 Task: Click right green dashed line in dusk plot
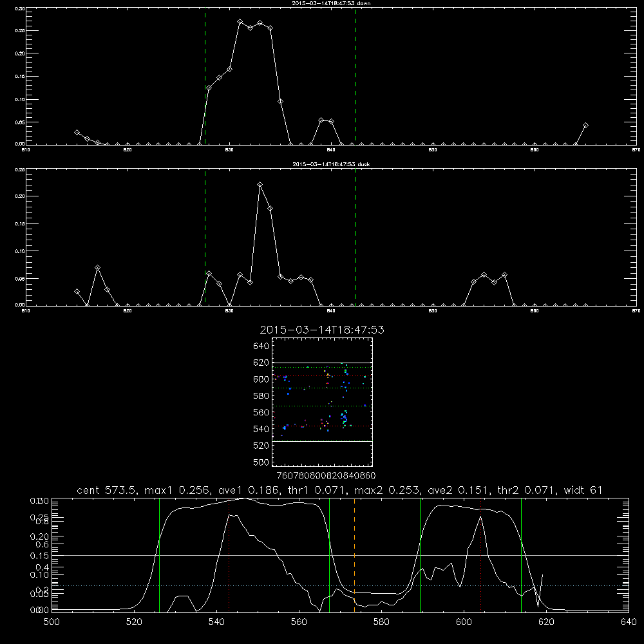pos(355,237)
